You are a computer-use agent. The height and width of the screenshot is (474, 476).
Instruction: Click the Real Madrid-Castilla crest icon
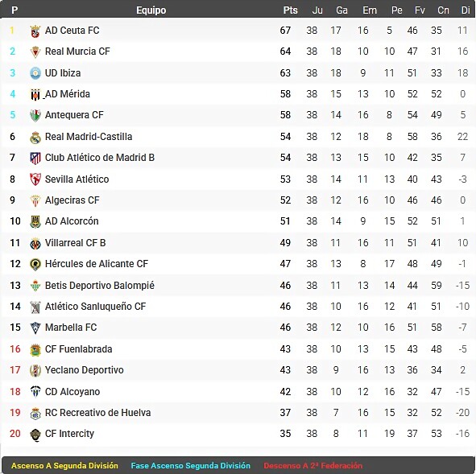[x=35, y=137]
